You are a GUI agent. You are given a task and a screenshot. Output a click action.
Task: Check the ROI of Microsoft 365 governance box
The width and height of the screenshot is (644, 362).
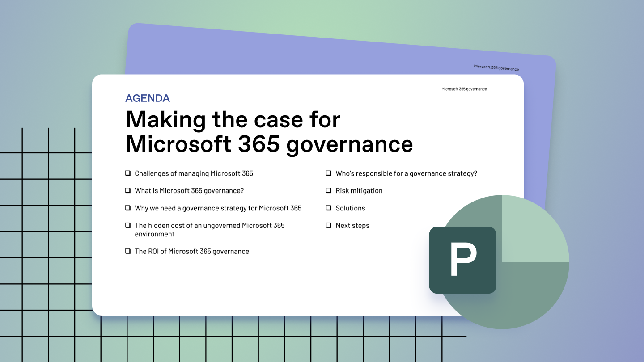(127, 251)
